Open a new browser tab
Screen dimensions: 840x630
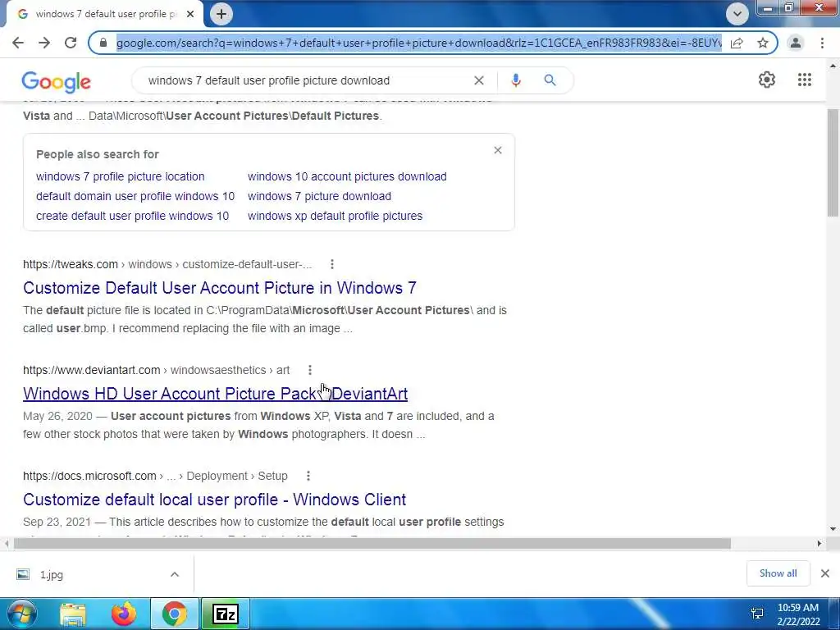pyautogui.click(x=221, y=14)
